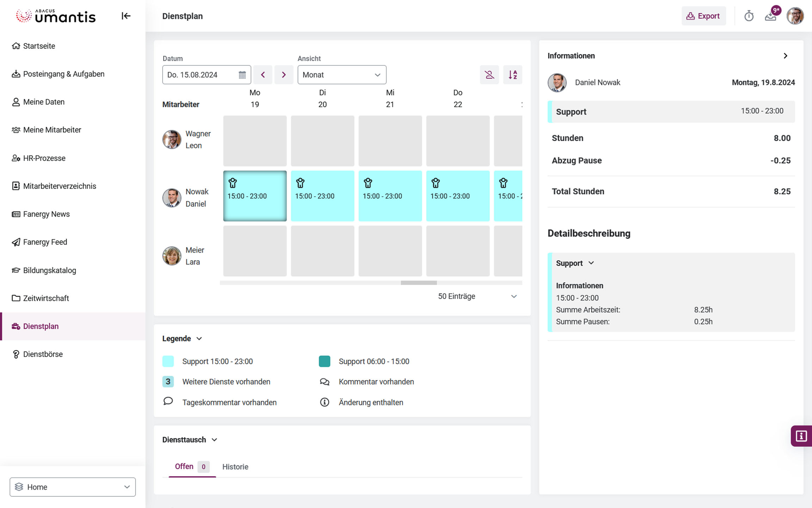Go to the previous period arrow
Screen dimensions: 812x508
coord(263,75)
